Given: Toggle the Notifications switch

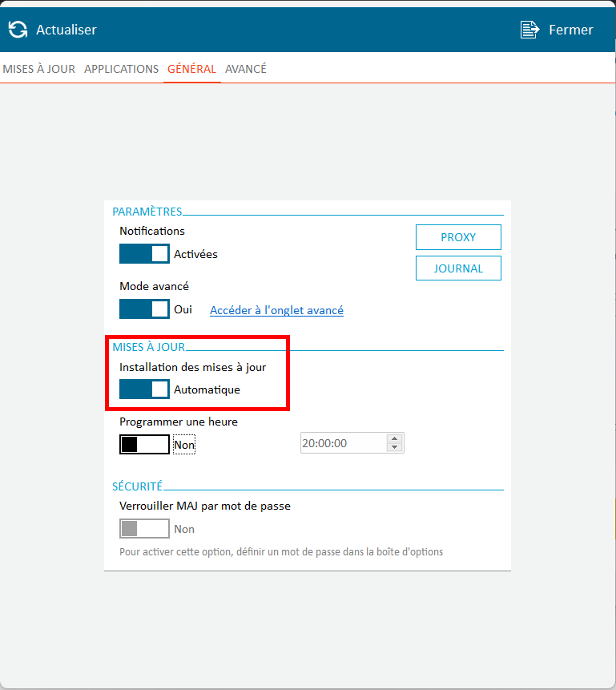Looking at the screenshot, I should (x=144, y=254).
